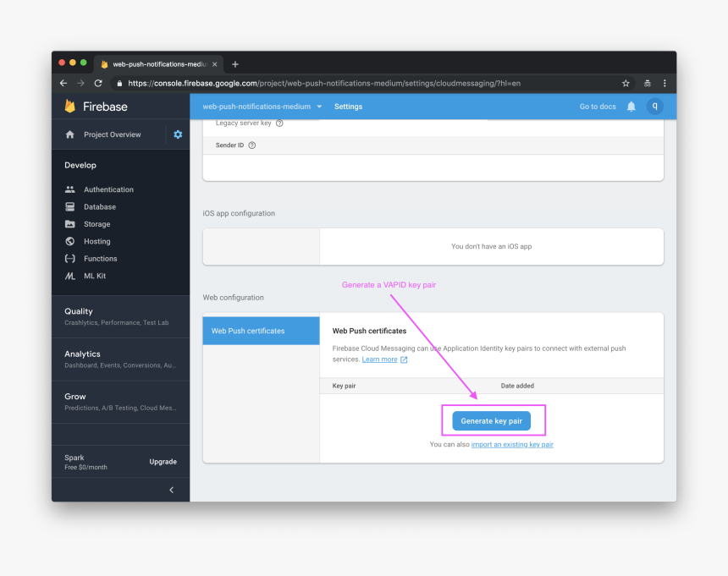This screenshot has height=576, width=728.
Task: Click the browser forward arrow
Action: [80, 83]
